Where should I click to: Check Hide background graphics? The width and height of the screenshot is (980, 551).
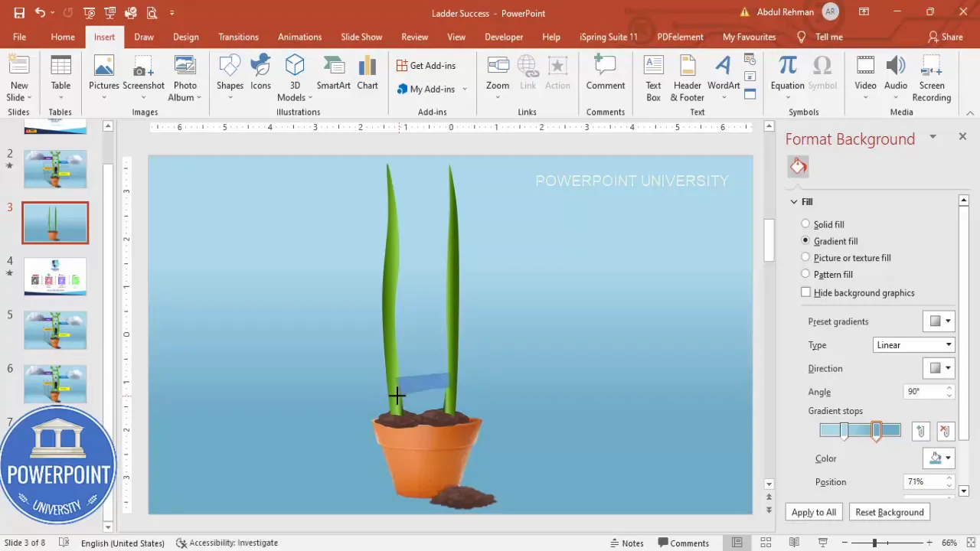[x=857, y=292]
